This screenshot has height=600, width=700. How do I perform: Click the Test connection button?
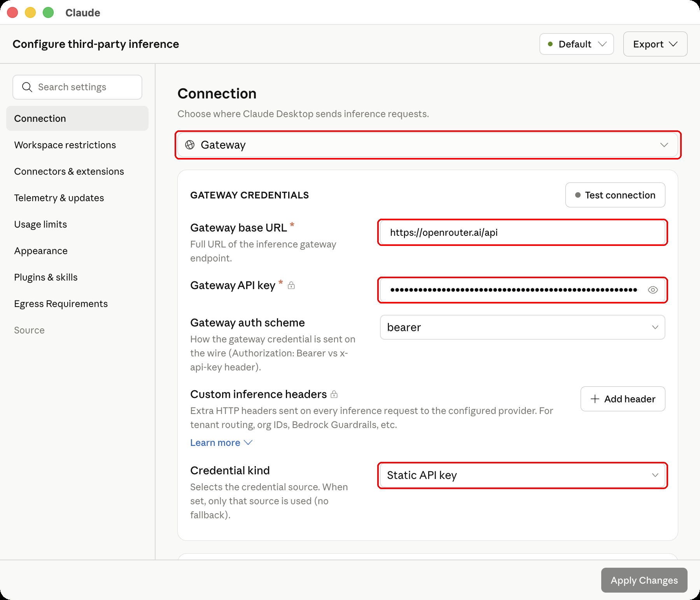[615, 195]
